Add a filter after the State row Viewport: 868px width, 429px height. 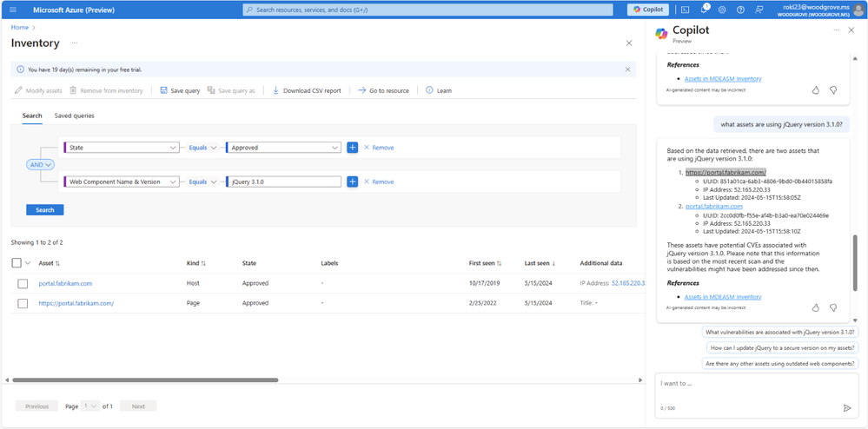pyautogui.click(x=352, y=148)
